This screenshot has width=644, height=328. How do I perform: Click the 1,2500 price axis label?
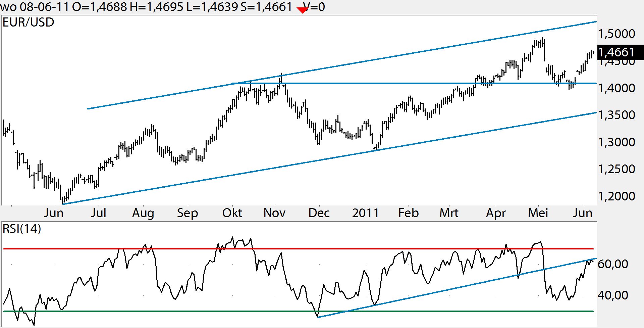(616, 169)
